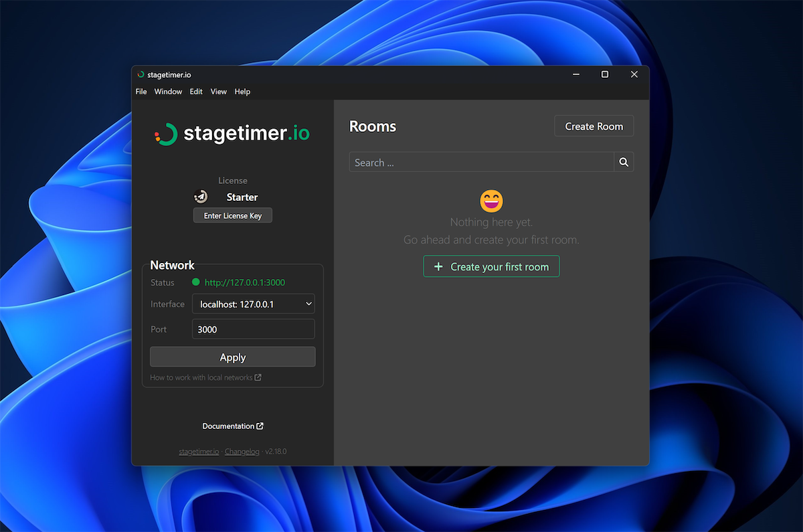Viewport: 803px width, 532px height.
Task: Click the magnifying glass search icon
Action: pos(623,161)
